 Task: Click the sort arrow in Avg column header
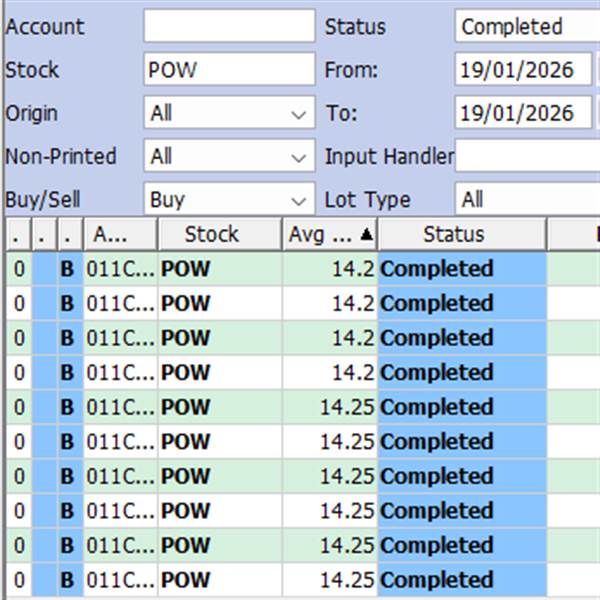coord(367,235)
